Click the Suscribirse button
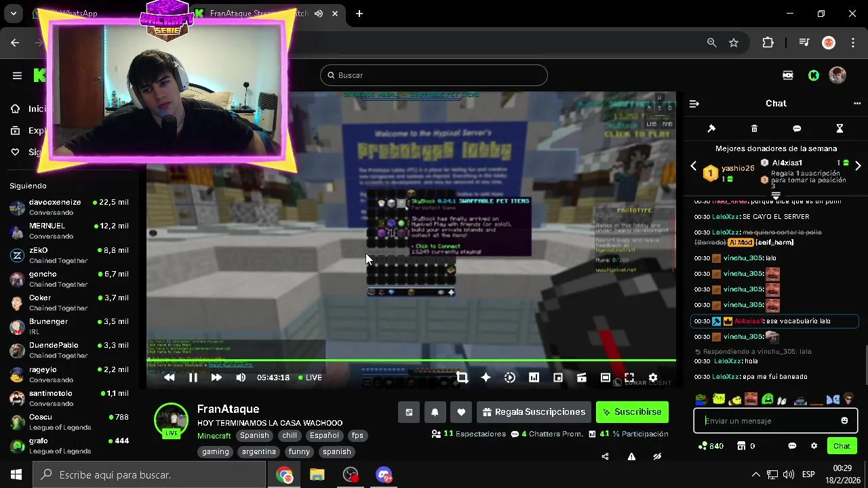The image size is (868, 488). pos(632,412)
